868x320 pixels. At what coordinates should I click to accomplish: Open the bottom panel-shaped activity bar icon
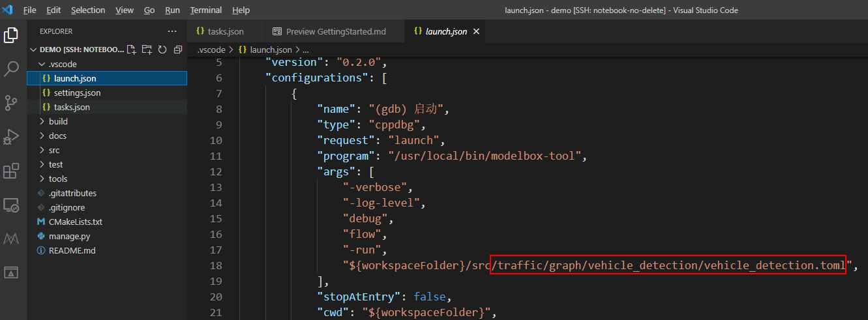tap(11, 272)
